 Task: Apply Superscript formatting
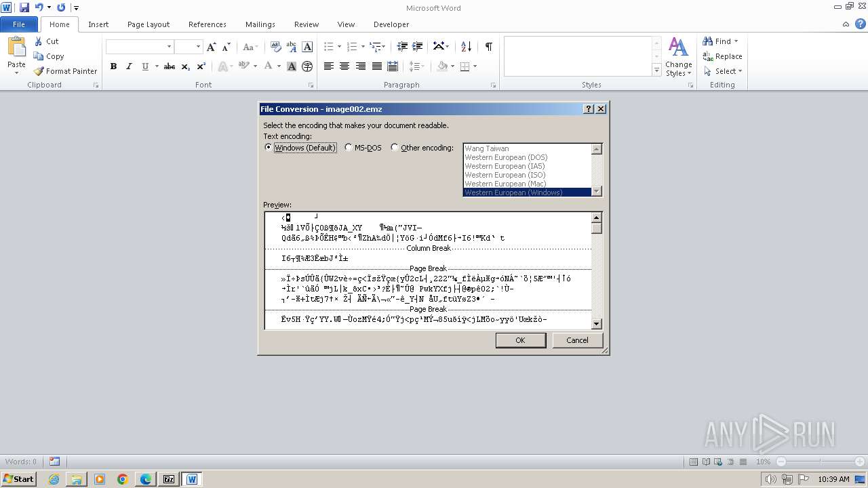point(201,66)
